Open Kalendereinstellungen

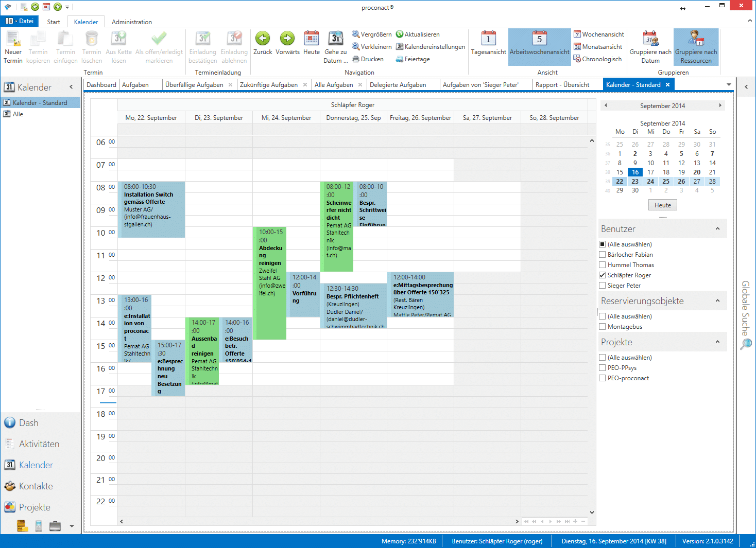tap(430, 47)
